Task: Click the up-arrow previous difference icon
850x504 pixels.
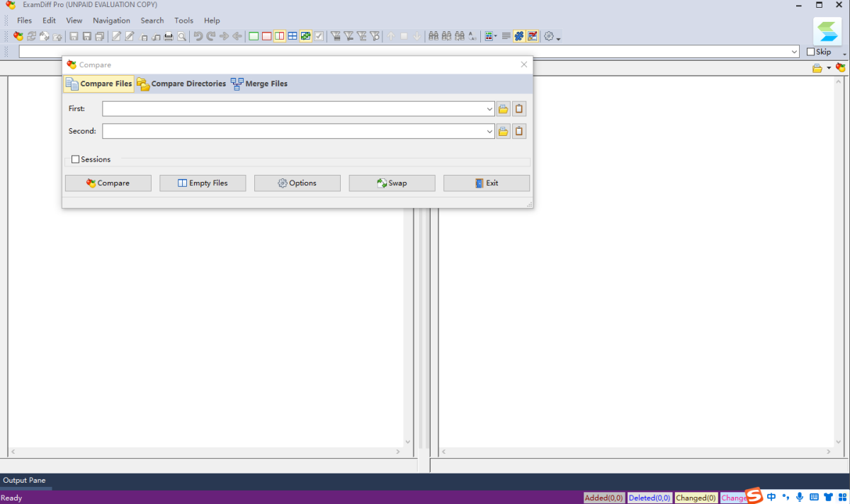Action: click(391, 36)
